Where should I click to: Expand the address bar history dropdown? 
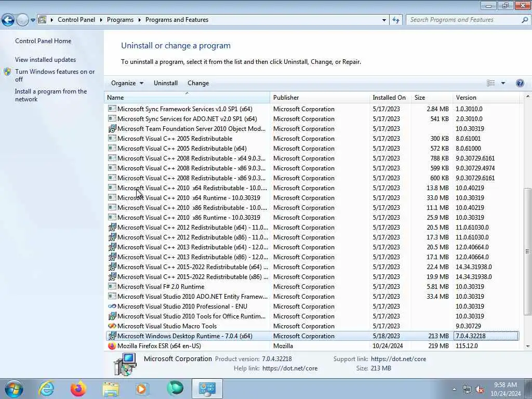click(x=384, y=20)
